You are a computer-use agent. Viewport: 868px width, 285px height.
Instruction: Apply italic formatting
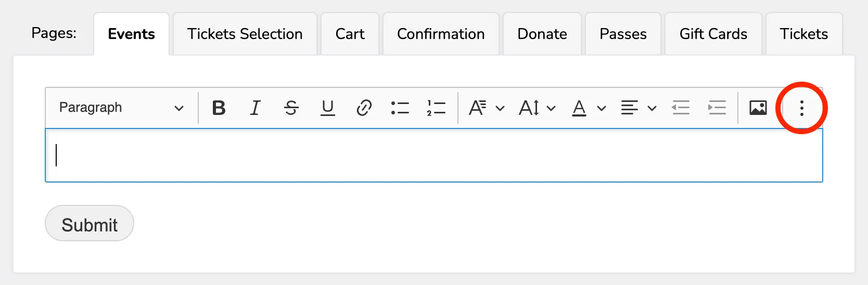(x=255, y=108)
